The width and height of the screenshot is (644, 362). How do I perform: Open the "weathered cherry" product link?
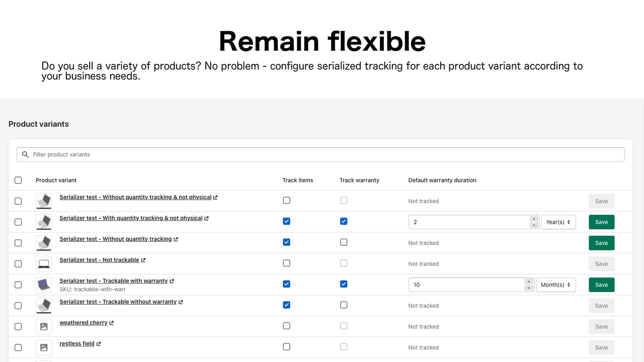pos(83,322)
